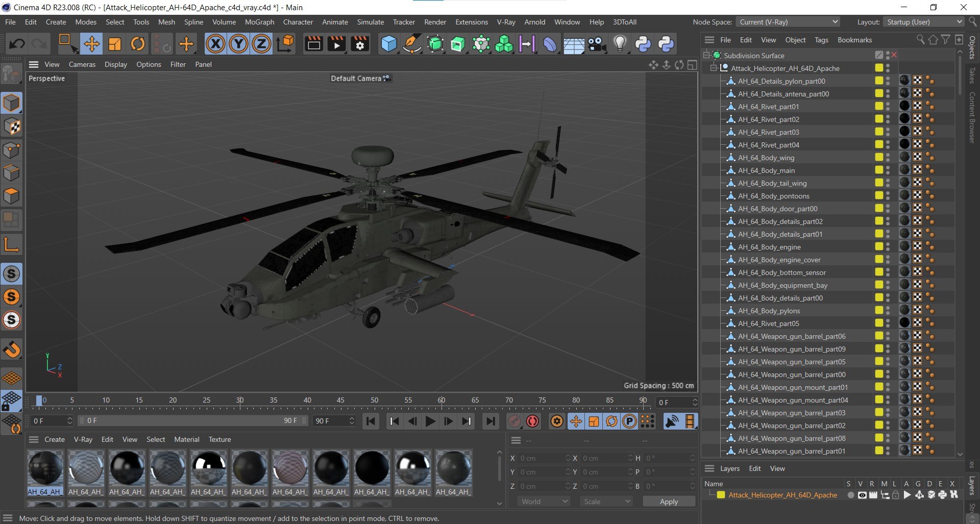Click yellow layer color of Attack_Helicopter layer
Image resolution: width=980 pixels, height=524 pixels.
point(721,495)
